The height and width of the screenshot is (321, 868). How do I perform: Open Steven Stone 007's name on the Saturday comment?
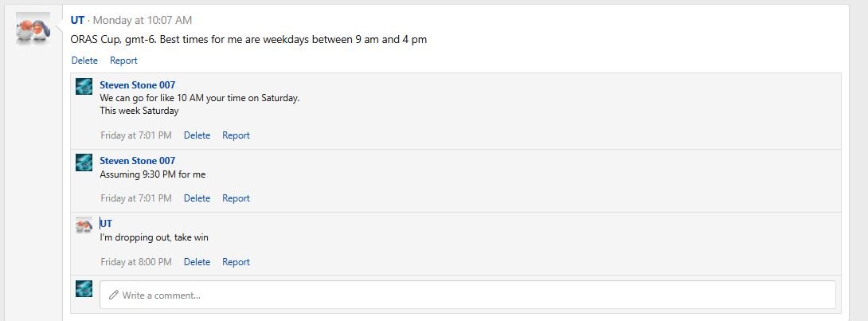[137, 85]
